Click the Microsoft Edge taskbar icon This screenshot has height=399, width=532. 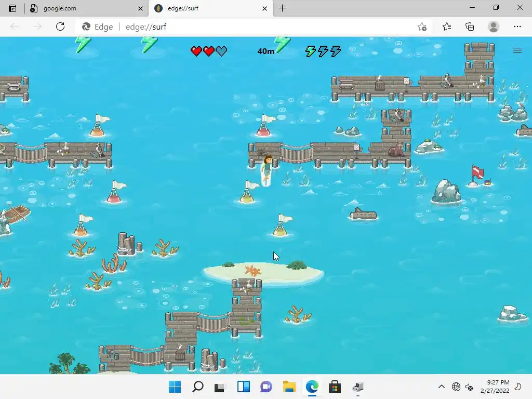pos(312,387)
